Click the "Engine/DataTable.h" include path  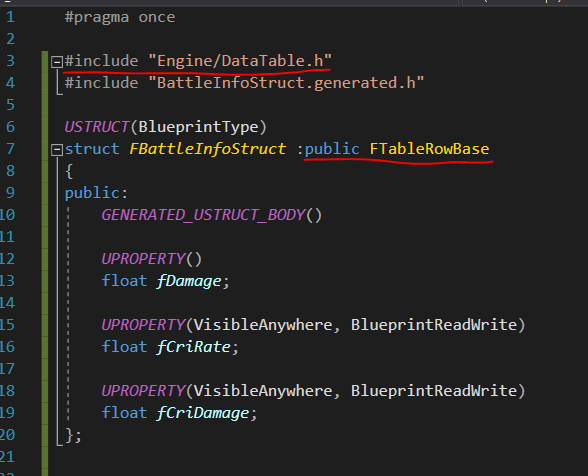click(x=240, y=61)
